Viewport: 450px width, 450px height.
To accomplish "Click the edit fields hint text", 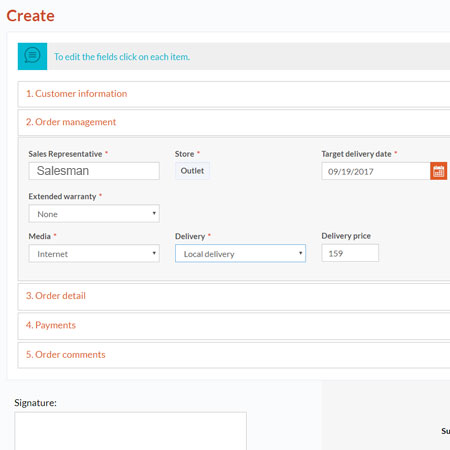I will pyautogui.click(x=122, y=57).
